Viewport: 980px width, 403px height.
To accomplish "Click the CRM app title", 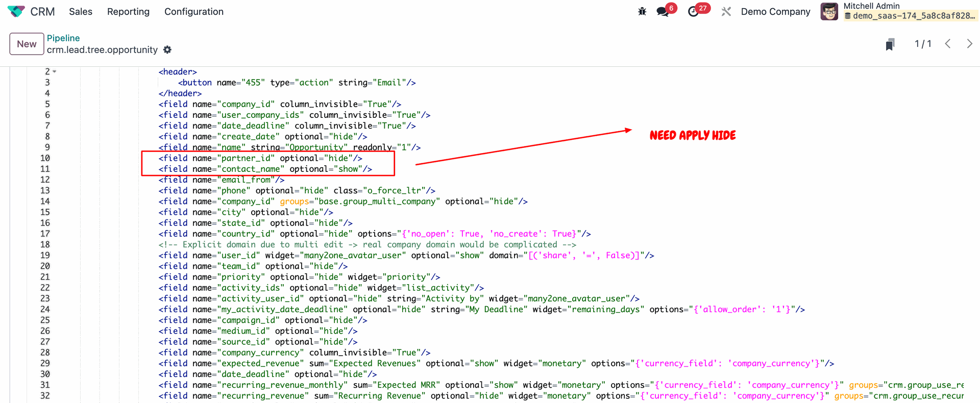I will (x=42, y=11).
